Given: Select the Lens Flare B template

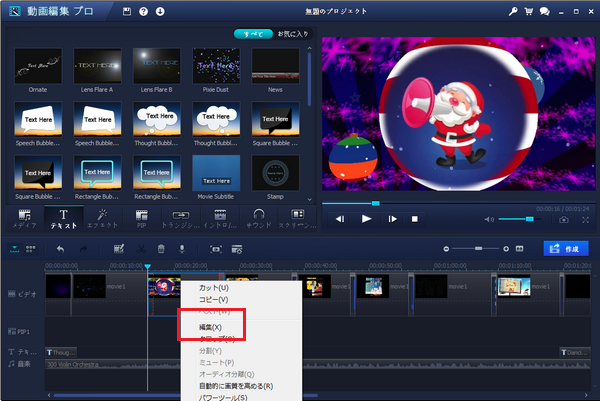Looking at the screenshot, I should tap(157, 70).
